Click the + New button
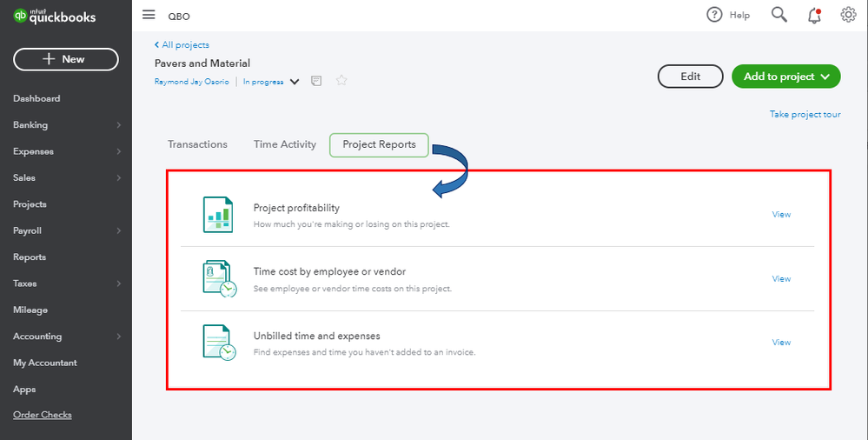This screenshot has height=440, width=868. coord(66,59)
